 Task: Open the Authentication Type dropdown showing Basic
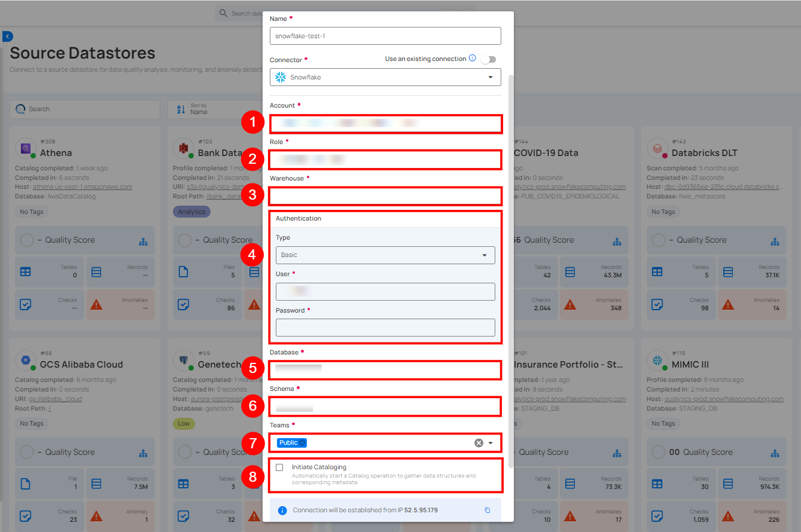tap(385, 255)
